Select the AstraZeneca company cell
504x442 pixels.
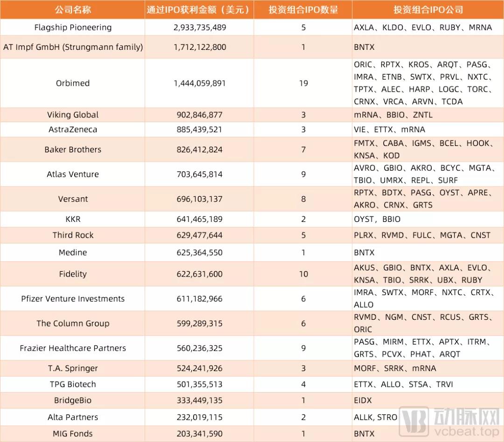tap(73, 130)
